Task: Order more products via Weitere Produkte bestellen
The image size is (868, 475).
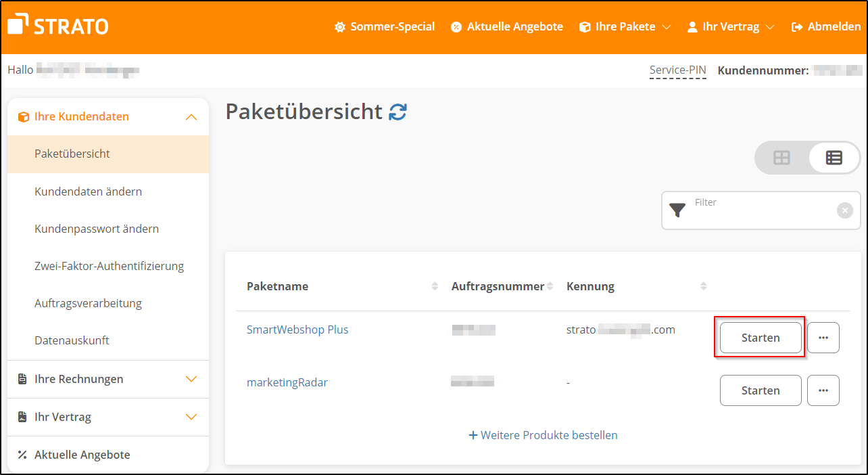Action: (x=543, y=435)
